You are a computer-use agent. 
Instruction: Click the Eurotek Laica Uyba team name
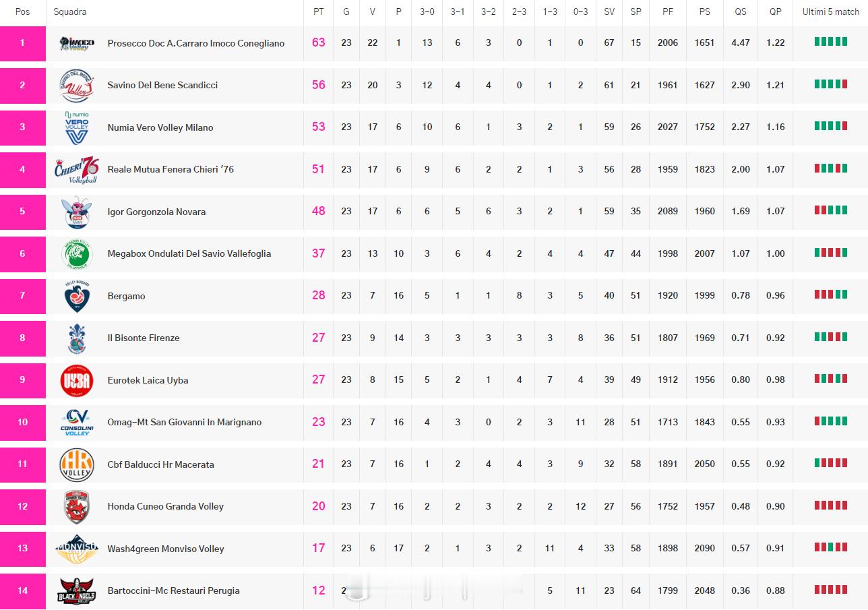pyautogui.click(x=148, y=380)
